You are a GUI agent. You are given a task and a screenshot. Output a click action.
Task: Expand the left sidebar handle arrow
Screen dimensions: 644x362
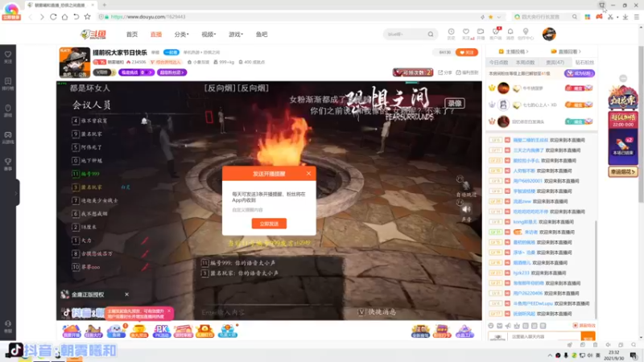(x=17, y=192)
